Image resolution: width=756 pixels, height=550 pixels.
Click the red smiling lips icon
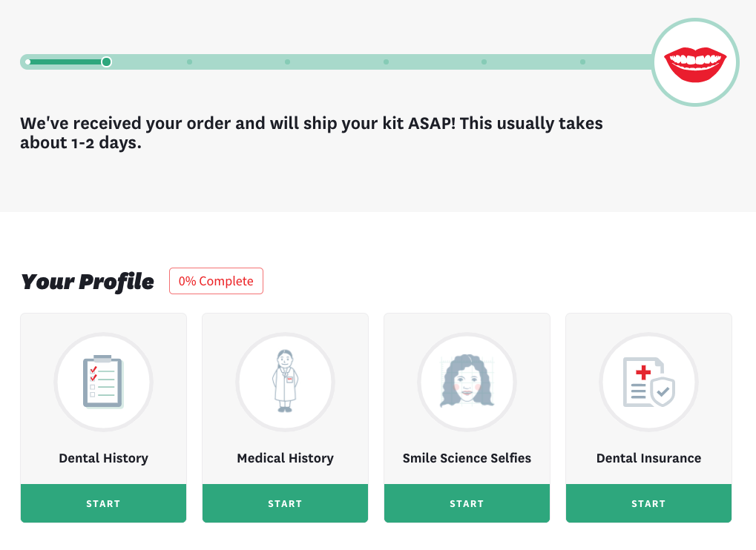pyautogui.click(x=695, y=62)
